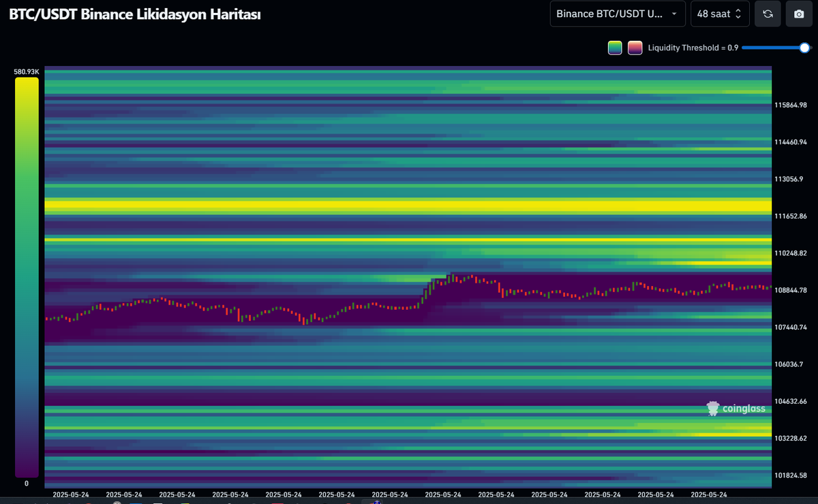Take a chart screenshot with camera icon

pyautogui.click(x=799, y=14)
